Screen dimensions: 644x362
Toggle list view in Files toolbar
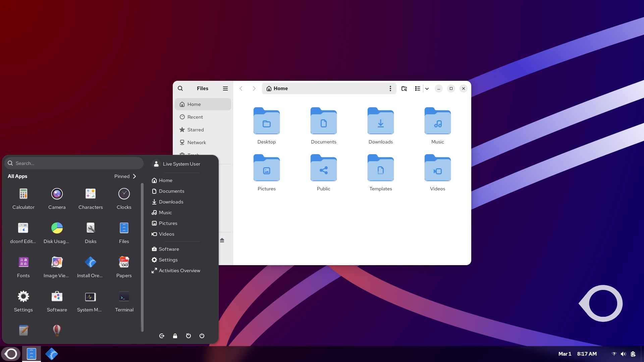pos(418,88)
